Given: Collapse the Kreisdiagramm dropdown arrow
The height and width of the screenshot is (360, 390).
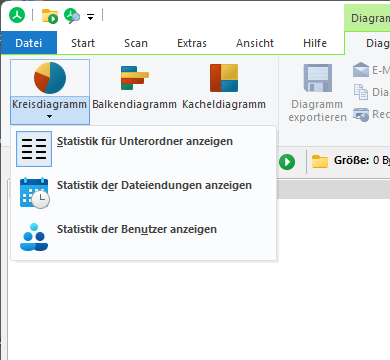Looking at the screenshot, I should (49, 117).
